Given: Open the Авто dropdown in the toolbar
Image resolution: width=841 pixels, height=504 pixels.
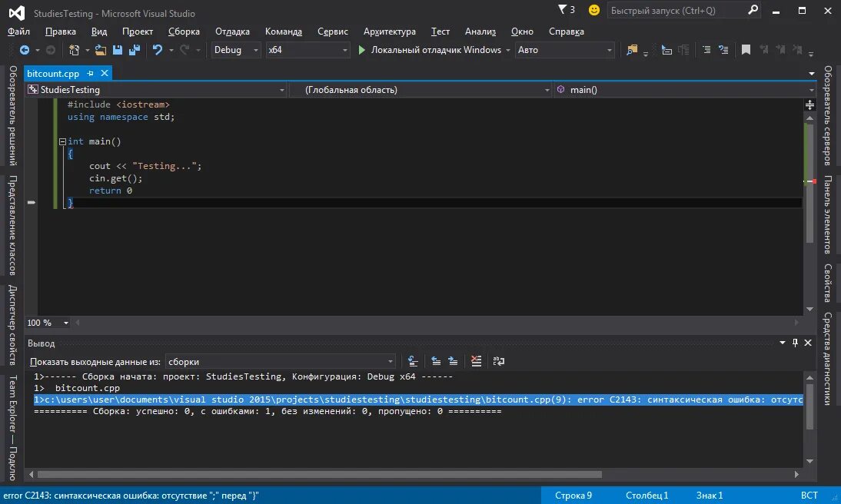Looking at the screenshot, I should [565, 50].
